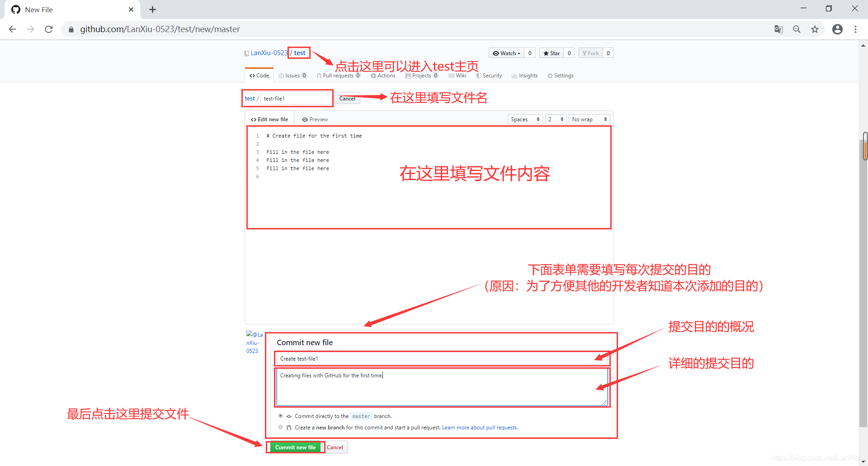Open the Chrome three-dot menu
Viewport: 868px width, 466px height.
coord(855,29)
